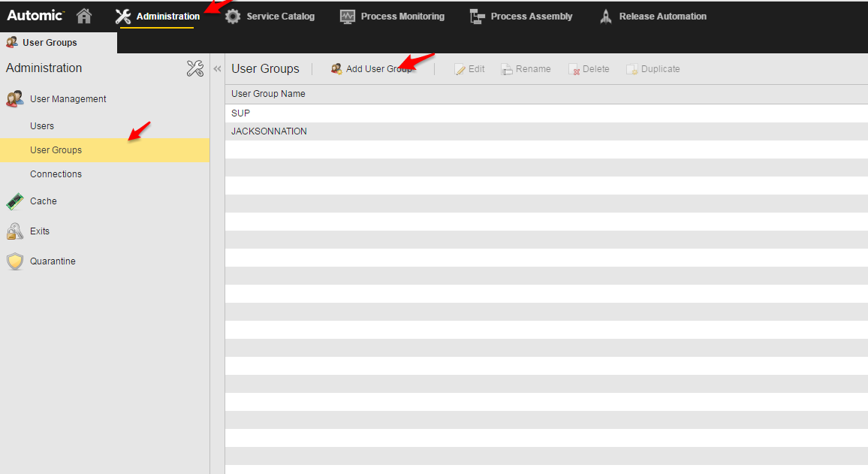Open the Exits section icon
Viewport: 868px width, 474px height.
click(15, 231)
